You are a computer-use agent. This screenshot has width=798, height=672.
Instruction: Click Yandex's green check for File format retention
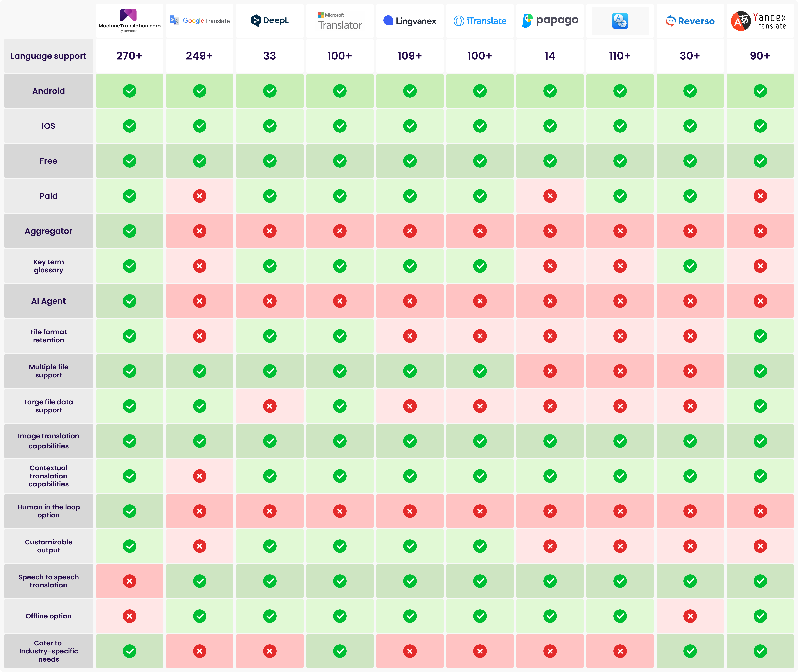tap(760, 336)
